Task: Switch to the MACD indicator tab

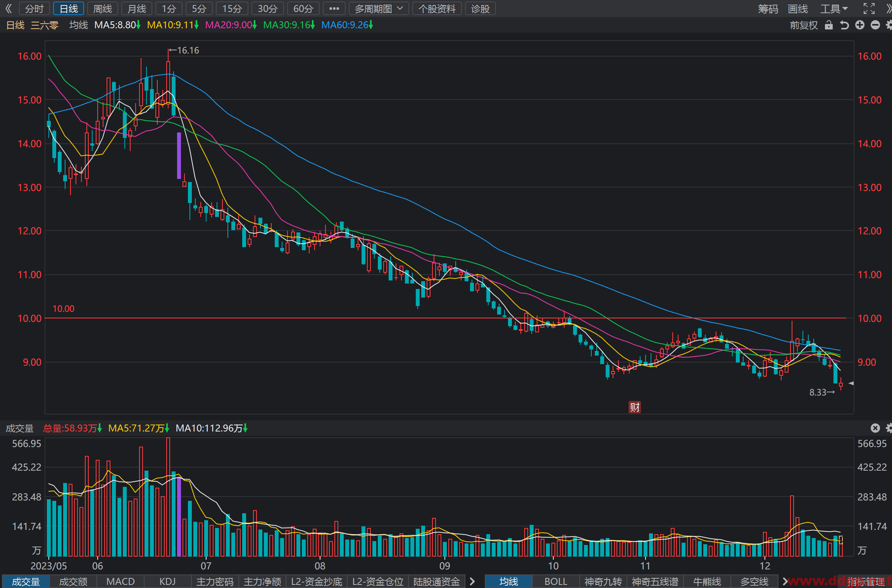Action: click(x=121, y=581)
